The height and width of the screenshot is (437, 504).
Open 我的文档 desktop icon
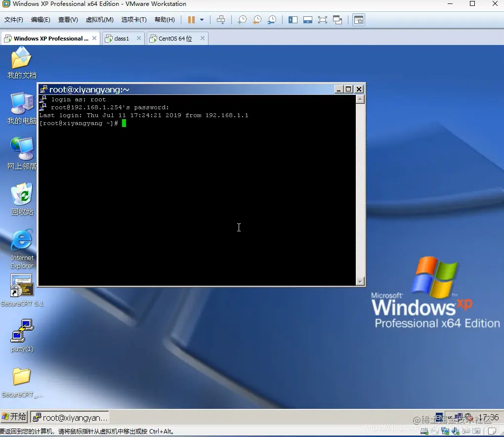click(22, 63)
